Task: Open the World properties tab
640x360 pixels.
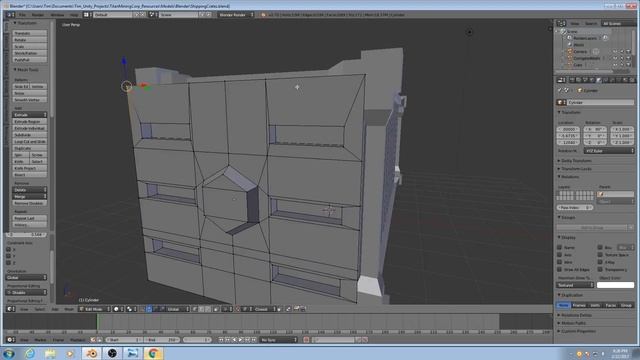Action: point(592,80)
